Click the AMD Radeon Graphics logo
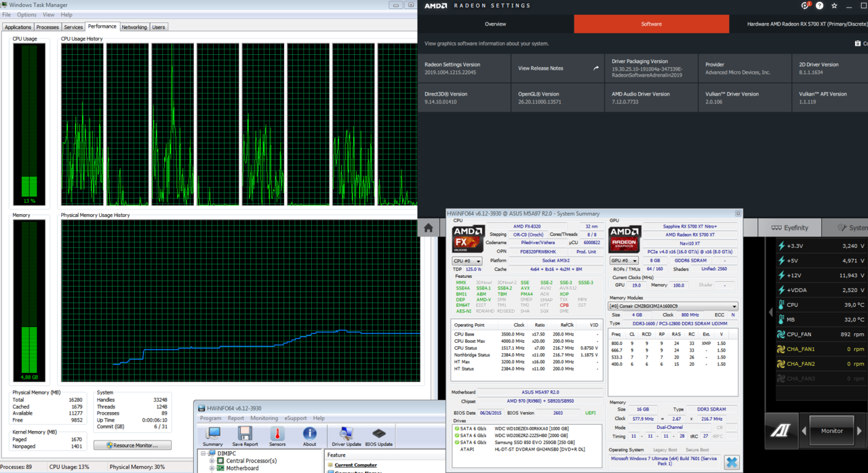The width and height of the screenshot is (868, 473). tap(625, 240)
